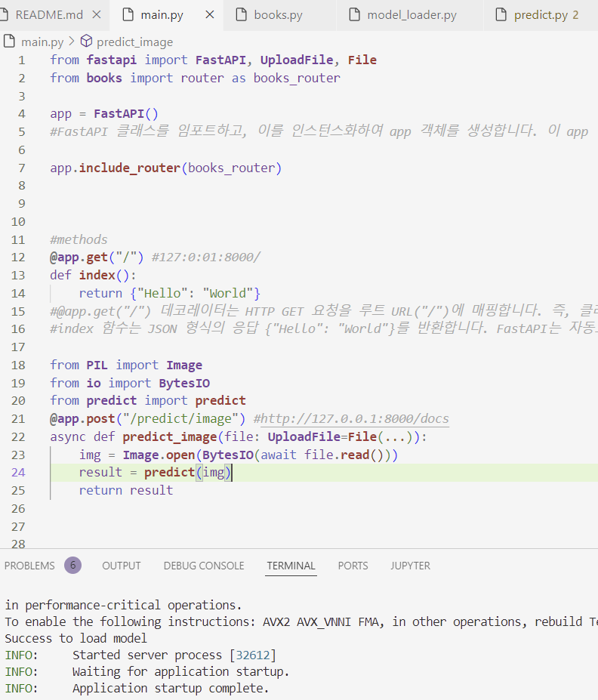Image resolution: width=598 pixels, height=700 pixels.
Task: Click BytesIO on line 19
Action: [184, 383]
